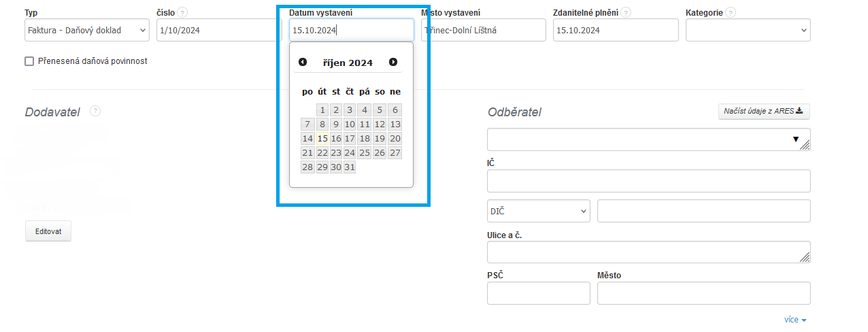Image resolution: width=868 pixels, height=332 pixels.
Task: Open the Kategorie dropdown
Action: click(748, 30)
